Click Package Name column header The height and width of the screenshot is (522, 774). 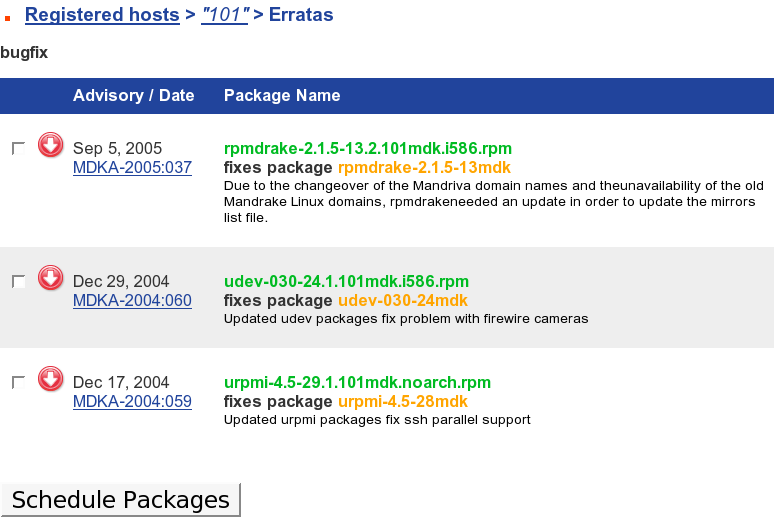tap(282, 96)
